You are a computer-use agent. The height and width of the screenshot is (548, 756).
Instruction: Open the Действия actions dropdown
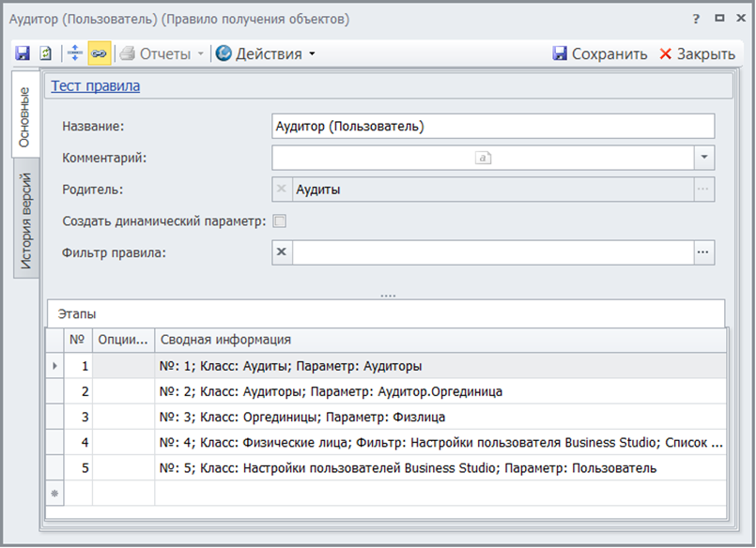pyautogui.click(x=267, y=53)
